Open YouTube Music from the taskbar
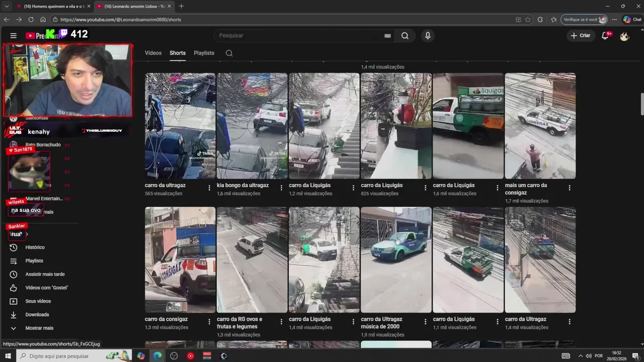 pos(190,356)
